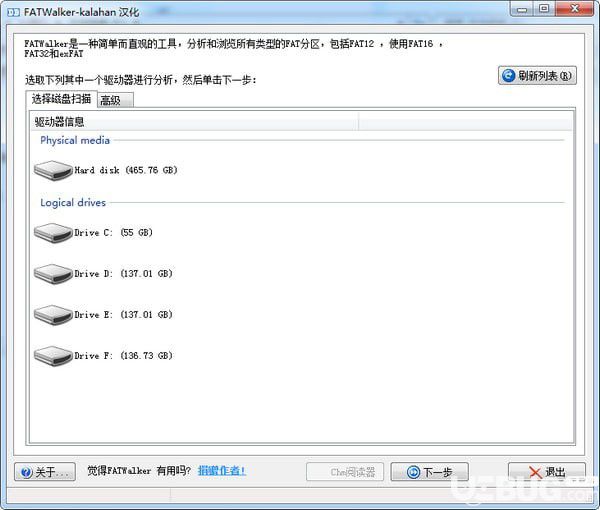The image size is (600, 510).
Task: Click the Drive F: disk icon
Action: point(53,356)
